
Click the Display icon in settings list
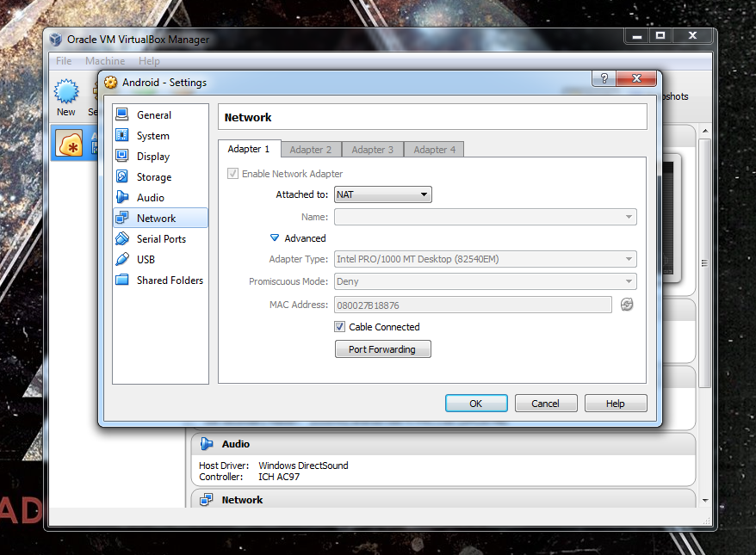(x=122, y=156)
